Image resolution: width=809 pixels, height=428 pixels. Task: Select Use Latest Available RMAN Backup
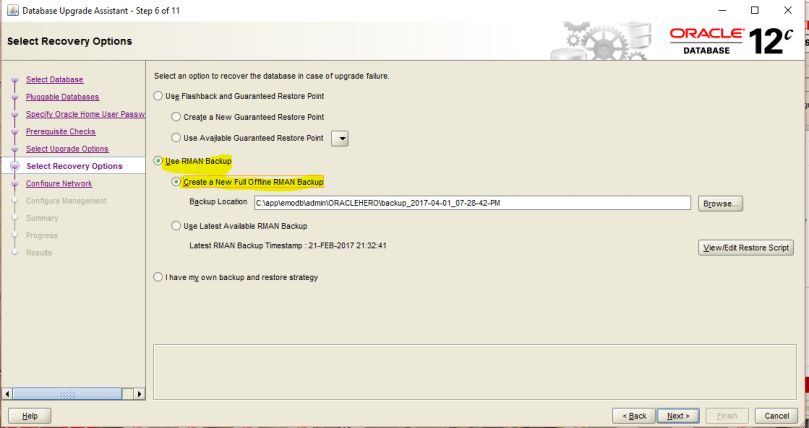(x=177, y=226)
